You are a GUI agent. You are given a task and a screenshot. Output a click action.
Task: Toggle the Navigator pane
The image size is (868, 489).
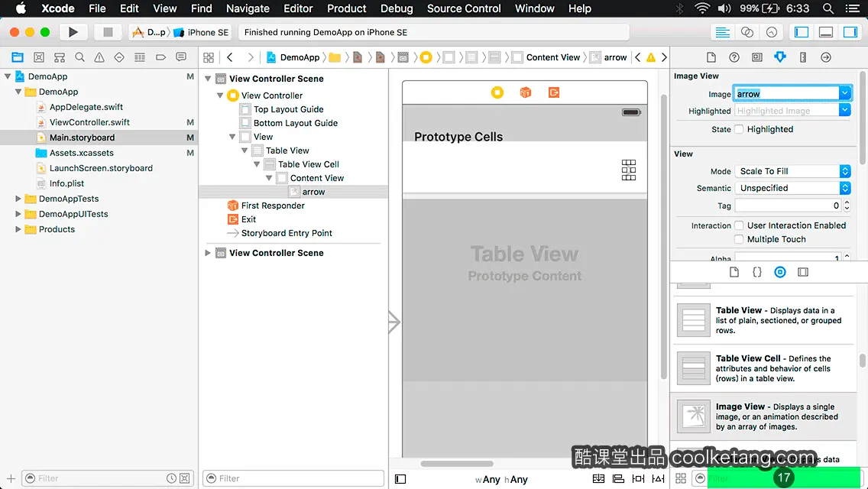click(x=801, y=32)
